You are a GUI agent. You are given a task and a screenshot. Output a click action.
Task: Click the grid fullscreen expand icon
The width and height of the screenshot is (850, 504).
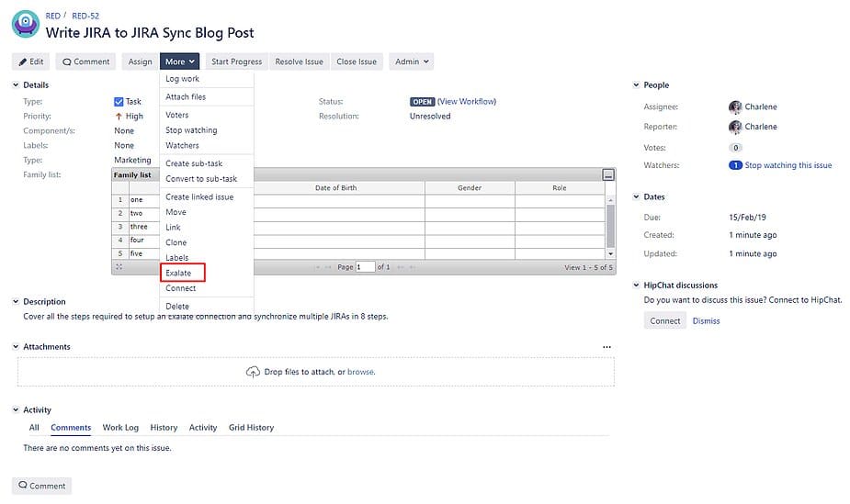119,267
